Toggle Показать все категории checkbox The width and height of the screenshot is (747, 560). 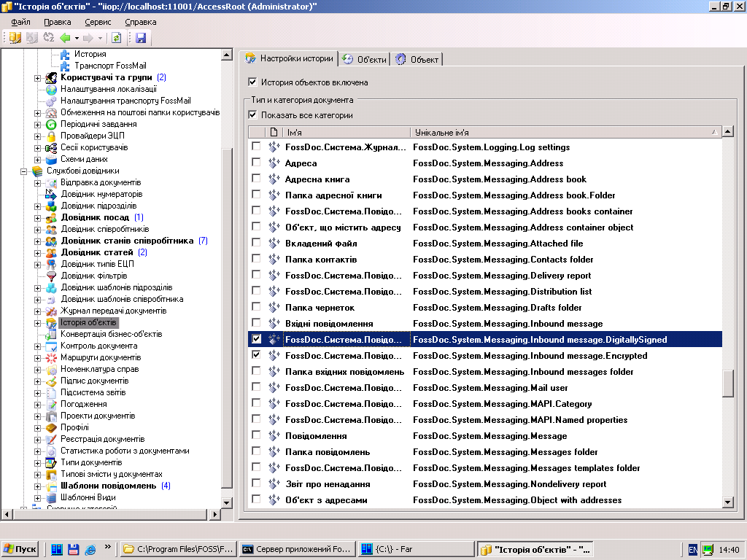[252, 114]
